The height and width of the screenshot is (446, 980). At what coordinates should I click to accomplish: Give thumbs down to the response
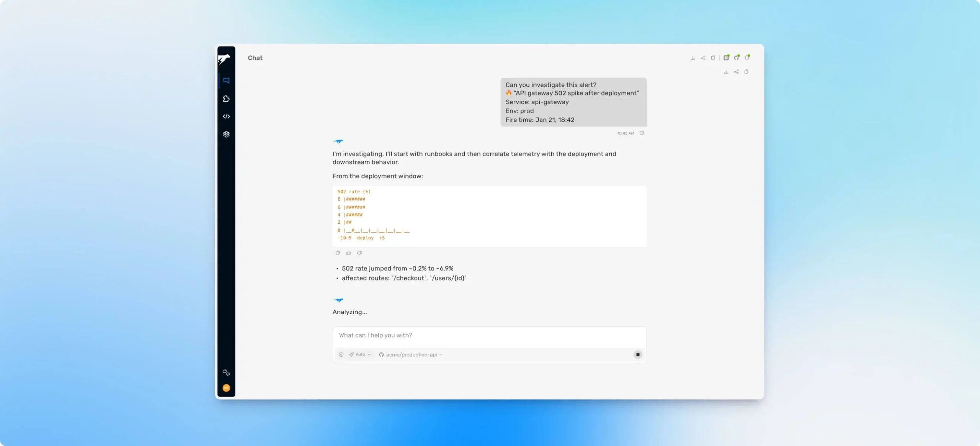click(x=359, y=253)
